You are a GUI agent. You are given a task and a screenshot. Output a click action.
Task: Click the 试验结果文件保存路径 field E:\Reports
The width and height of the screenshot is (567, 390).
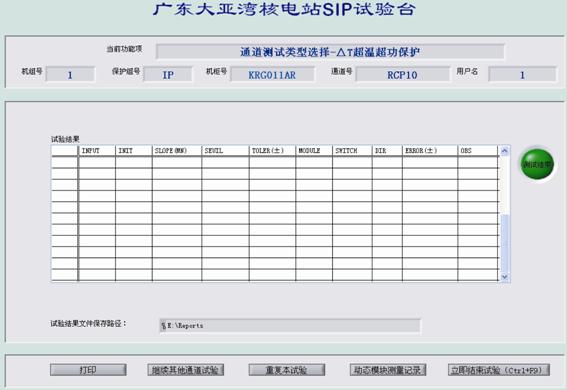tap(290, 325)
